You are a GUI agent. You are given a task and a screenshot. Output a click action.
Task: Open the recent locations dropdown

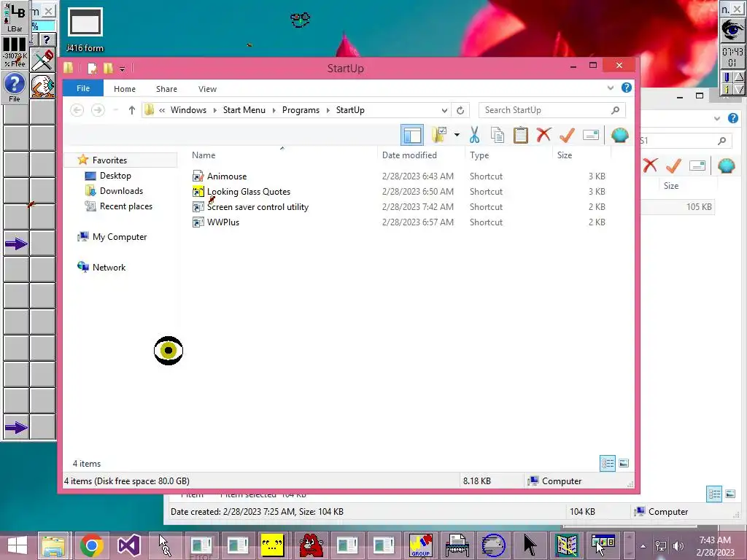pyautogui.click(x=116, y=110)
